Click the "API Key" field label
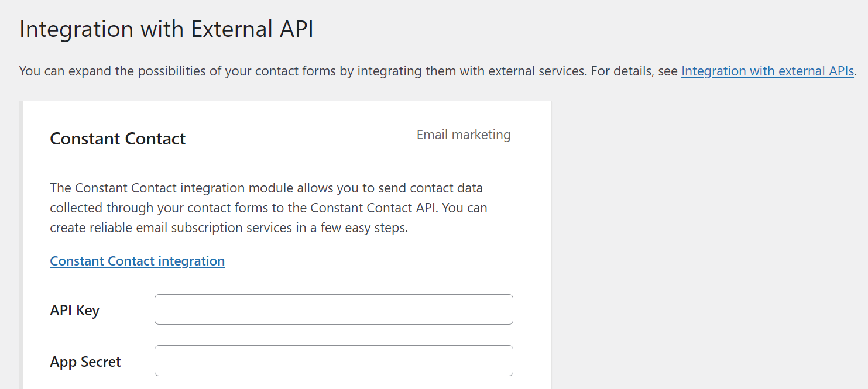The image size is (868, 389). [x=74, y=310]
